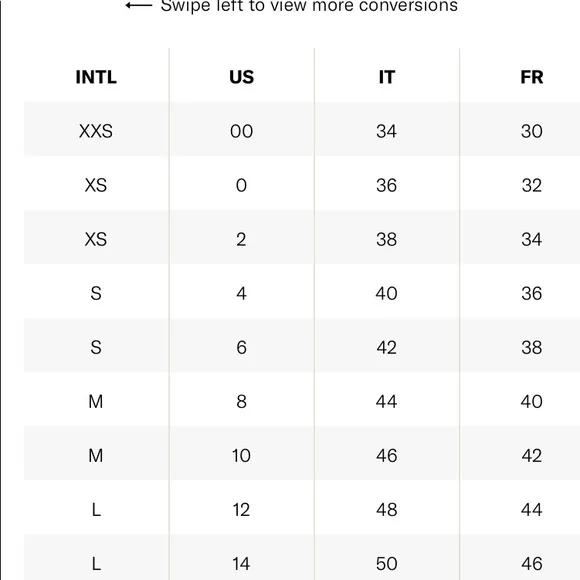Click IT size 34 in XXS row

tap(387, 131)
